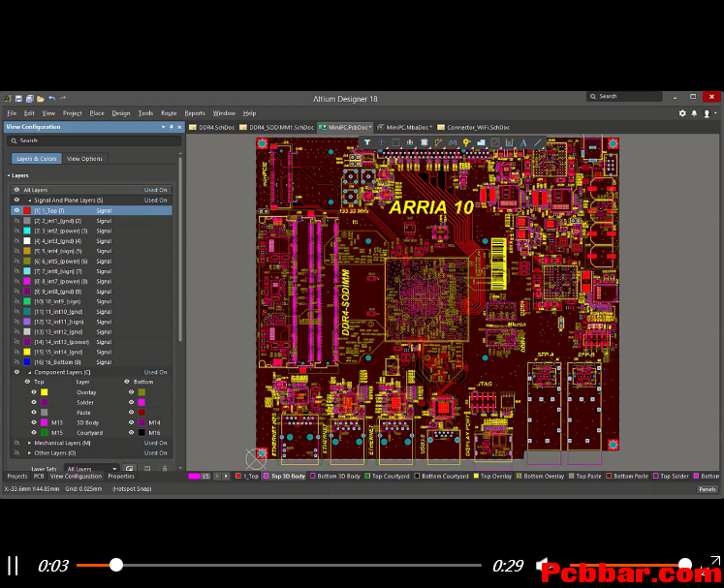Screen dimensions: 724x588
Task: Open the Design menu
Action: (121, 113)
